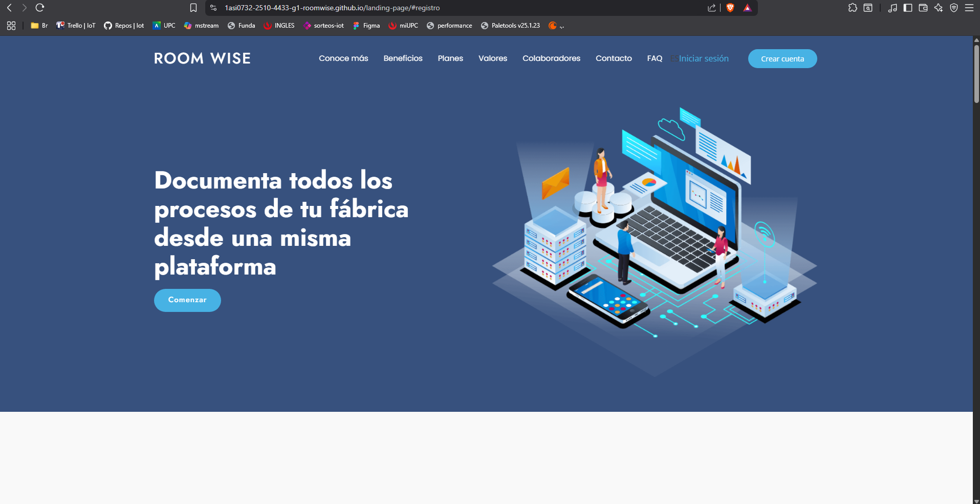Reload the page with the refresh icon
Screen dimensions: 980x504
coord(40,8)
